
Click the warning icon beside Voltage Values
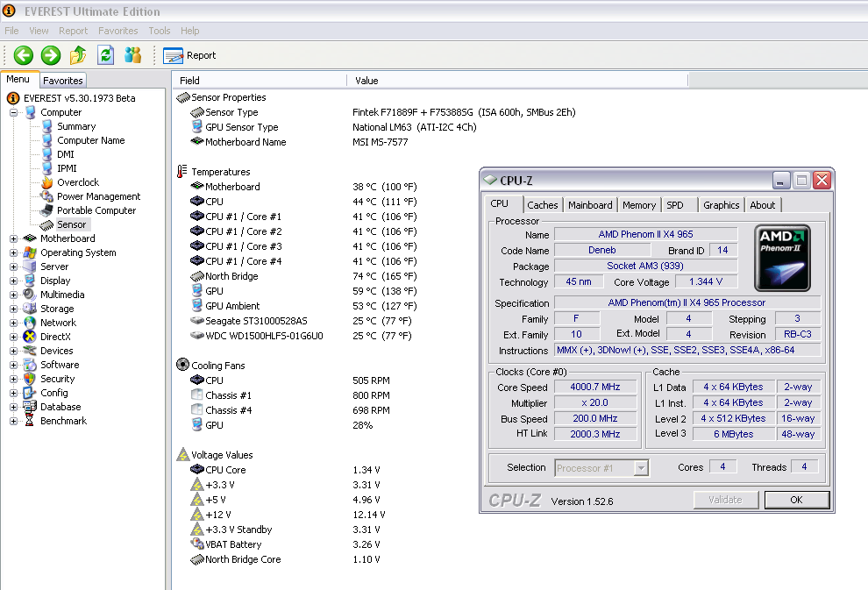pos(183,454)
